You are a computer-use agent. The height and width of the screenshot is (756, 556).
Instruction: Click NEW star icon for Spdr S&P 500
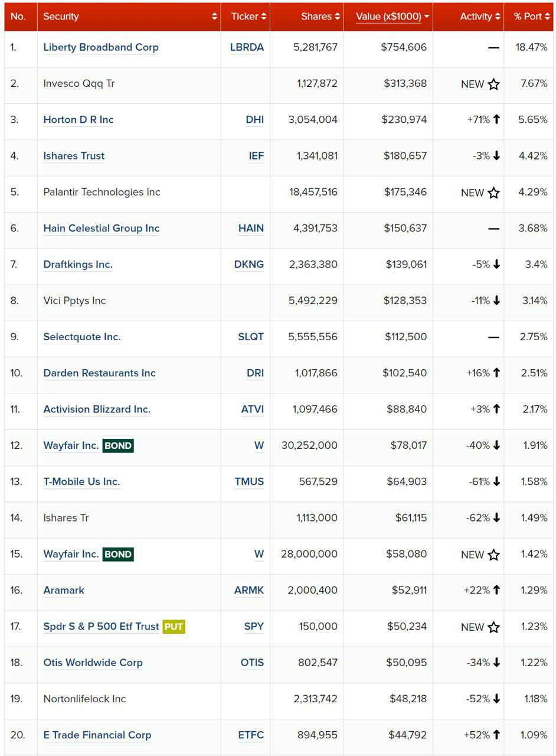(x=494, y=627)
